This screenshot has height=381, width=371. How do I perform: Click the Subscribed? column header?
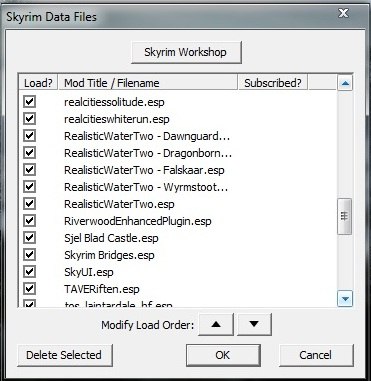(273, 83)
